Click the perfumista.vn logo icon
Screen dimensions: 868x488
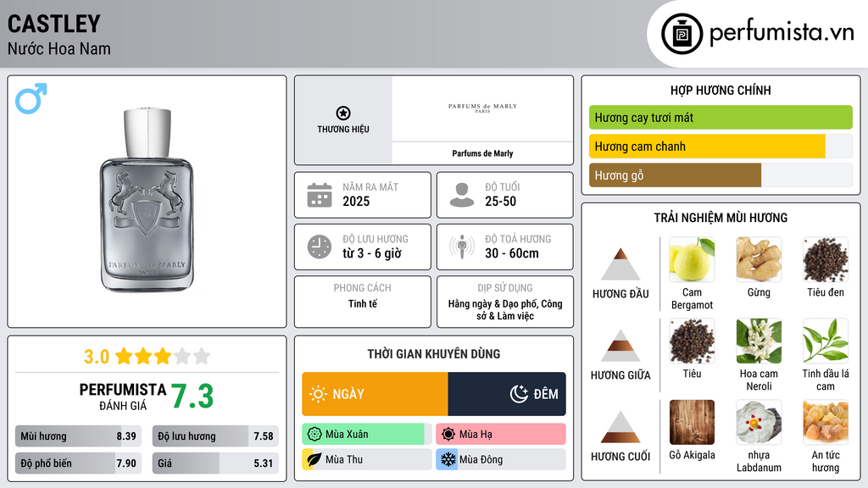tap(680, 34)
